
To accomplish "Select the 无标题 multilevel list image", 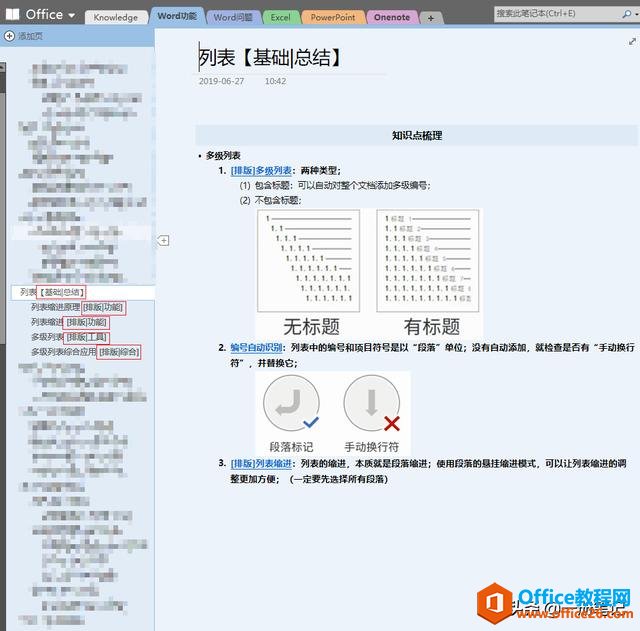I will [309, 261].
